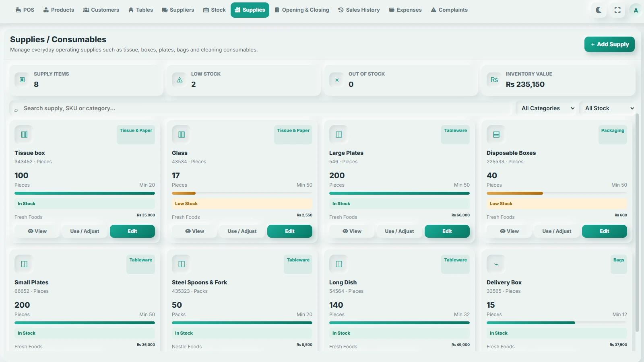Switch to Tables tab
The image size is (644, 362).
(140, 10)
